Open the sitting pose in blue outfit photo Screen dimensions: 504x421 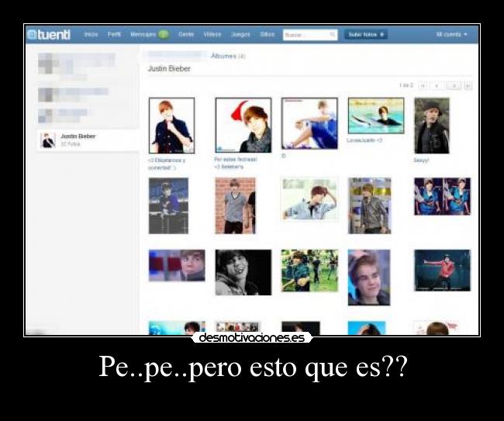pyautogui.click(x=309, y=123)
